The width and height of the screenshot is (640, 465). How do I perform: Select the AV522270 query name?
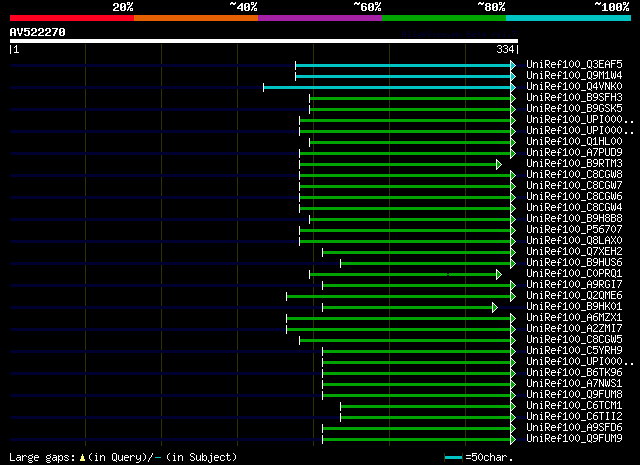pyautogui.click(x=38, y=32)
